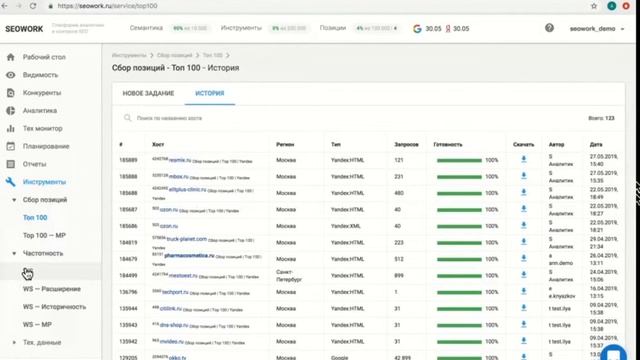
Task: Collapse the Частотность section
Action: [x=14, y=253]
